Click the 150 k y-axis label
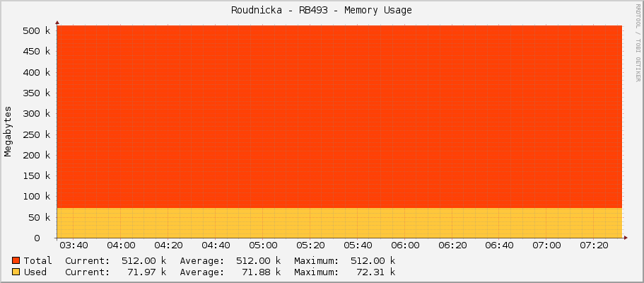 tap(37, 175)
